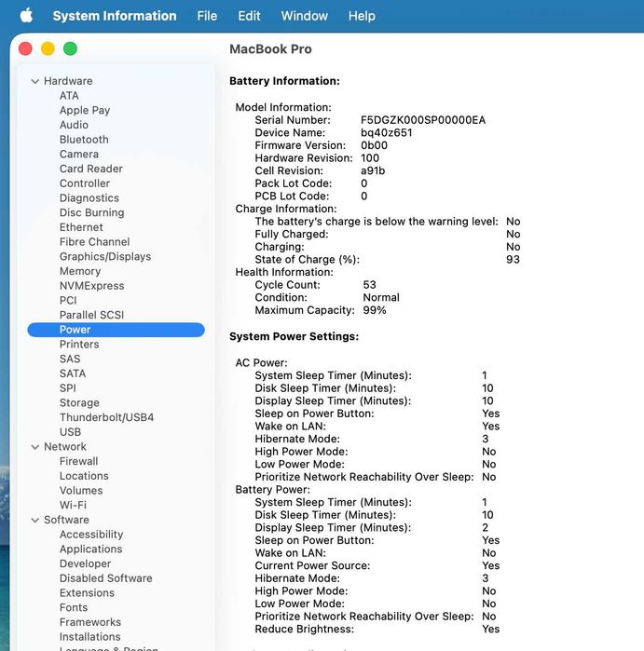Select Graphics/Displays in the sidebar
The image size is (644, 651).
[x=105, y=256]
